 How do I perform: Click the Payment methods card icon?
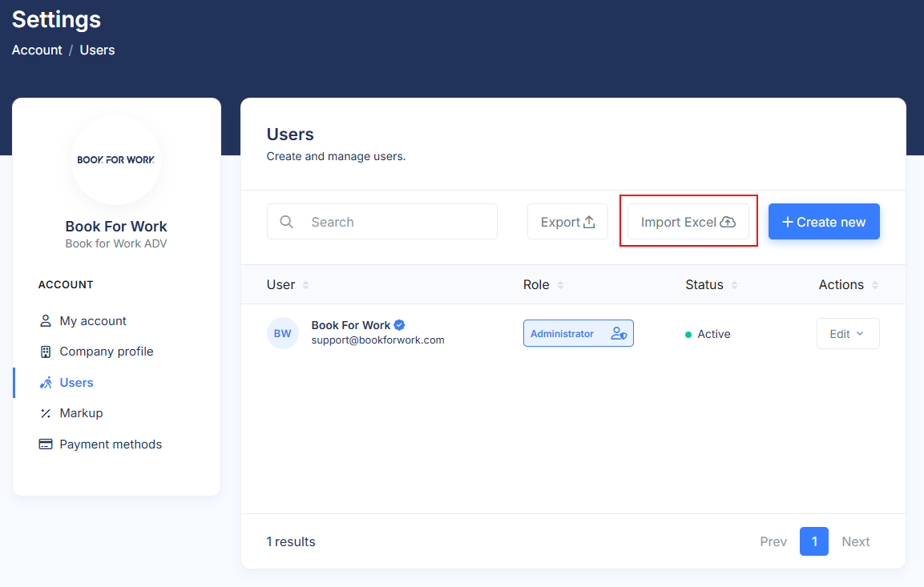(x=46, y=444)
